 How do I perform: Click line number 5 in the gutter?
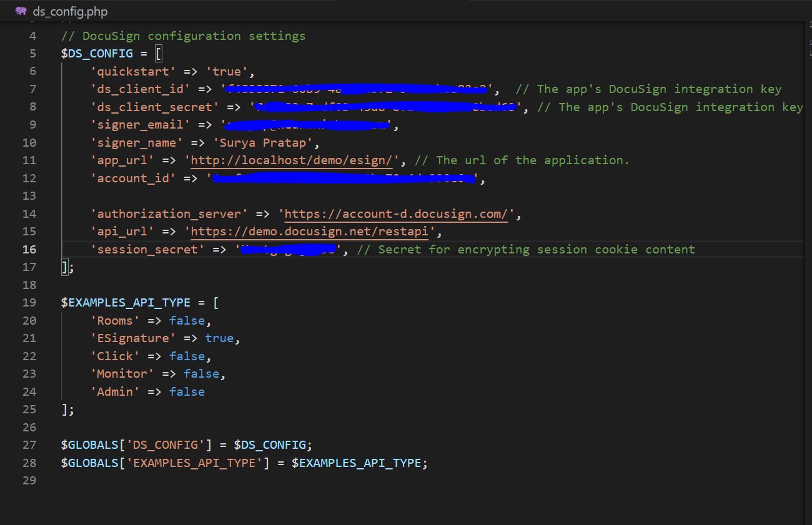coord(32,54)
